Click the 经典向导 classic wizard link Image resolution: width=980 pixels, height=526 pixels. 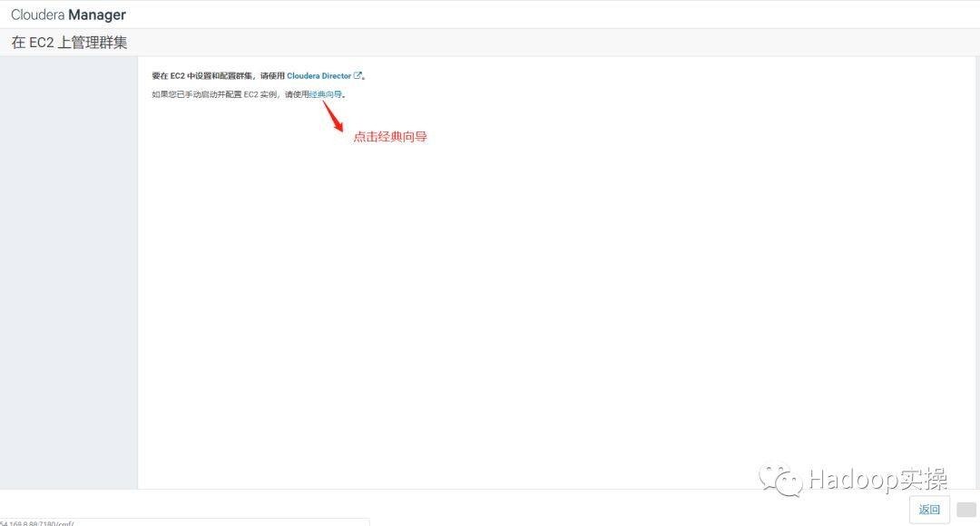(326, 94)
